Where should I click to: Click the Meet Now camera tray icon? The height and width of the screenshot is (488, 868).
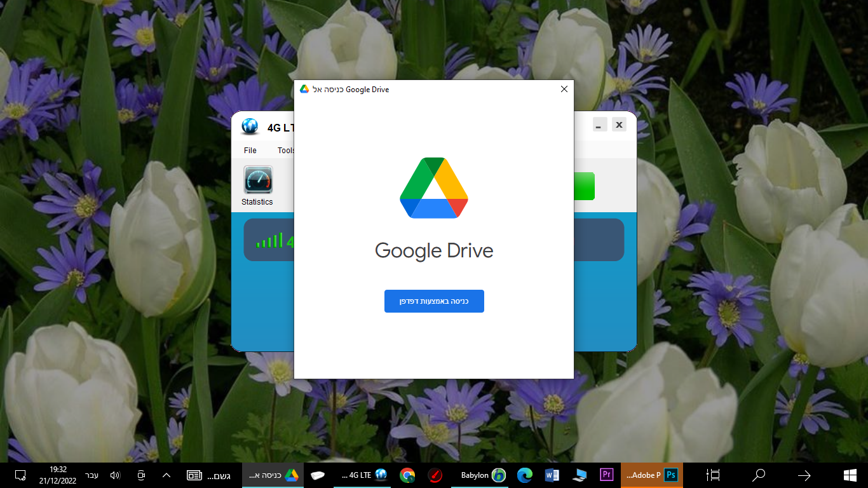pyautogui.click(x=141, y=475)
